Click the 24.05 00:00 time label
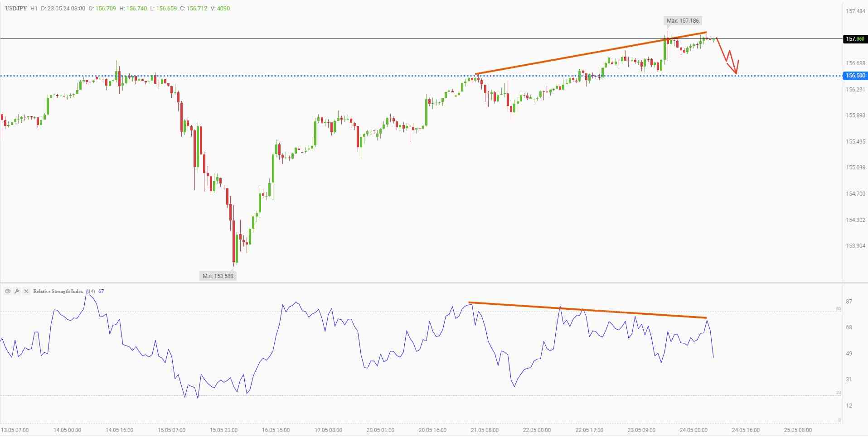This screenshot has height=437, width=868. point(693,430)
